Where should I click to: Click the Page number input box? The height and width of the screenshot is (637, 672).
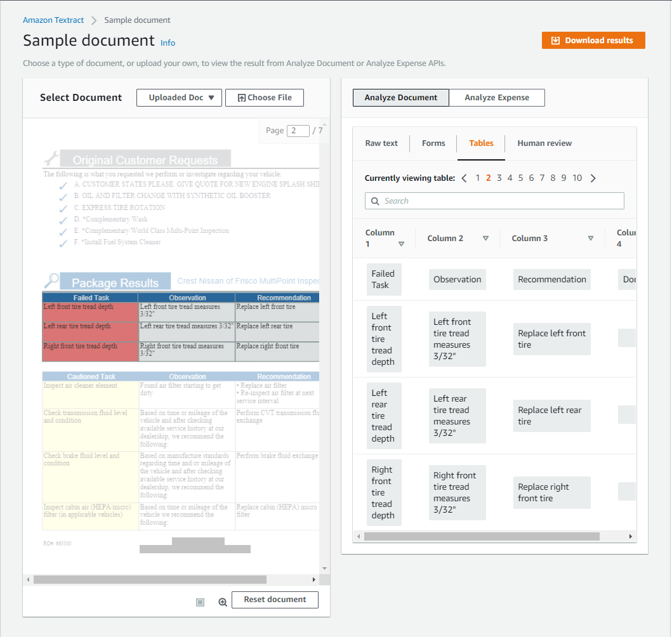point(298,131)
